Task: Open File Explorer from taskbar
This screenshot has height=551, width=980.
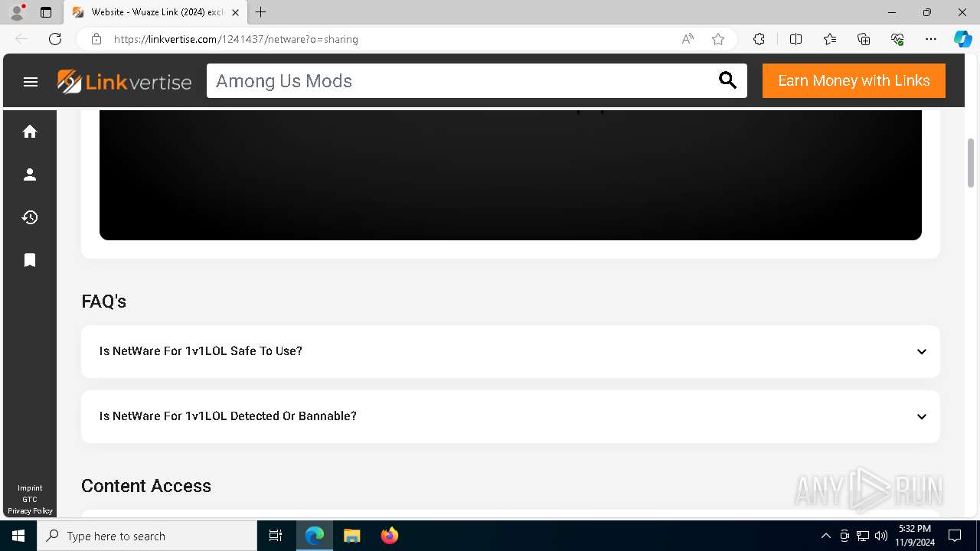Action: tap(351, 536)
